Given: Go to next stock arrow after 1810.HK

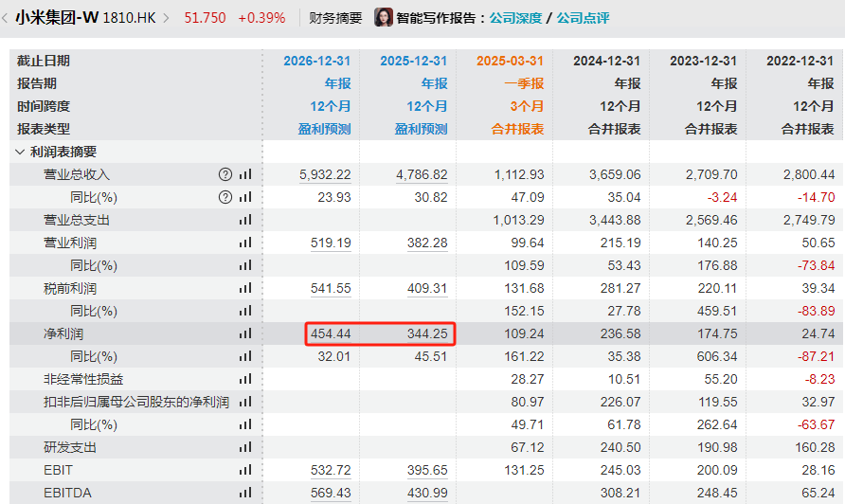Looking at the screenshot, I should (166, 18).
